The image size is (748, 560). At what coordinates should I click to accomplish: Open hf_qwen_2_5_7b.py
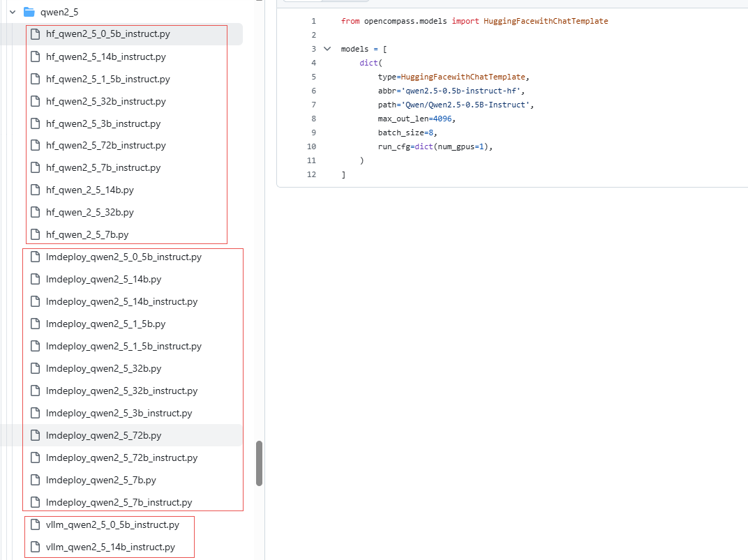[87, 234]
